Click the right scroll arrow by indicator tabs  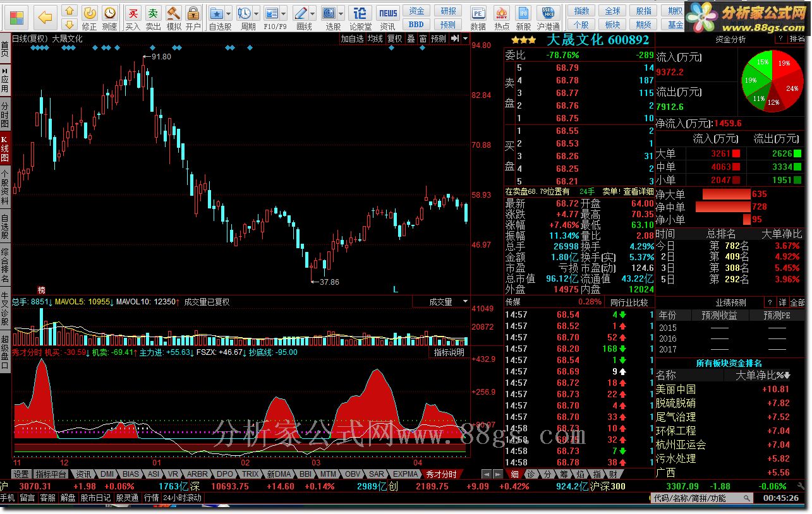(x=497, y=474)
